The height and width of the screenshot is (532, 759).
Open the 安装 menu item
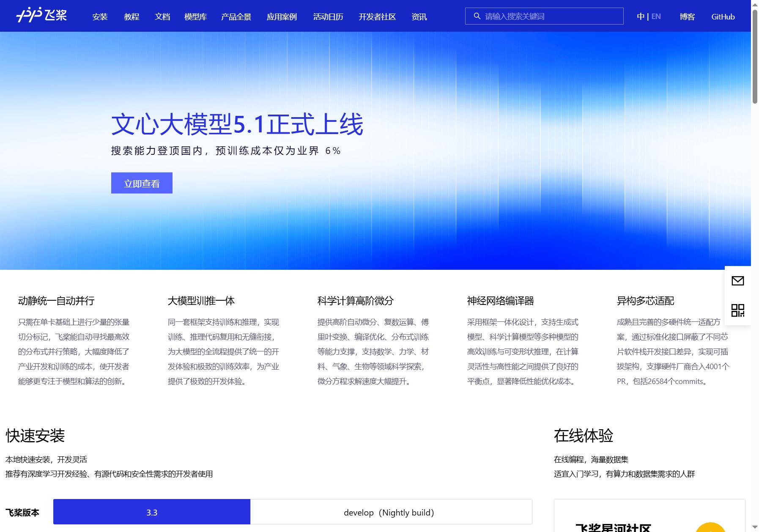coord(100,16)
